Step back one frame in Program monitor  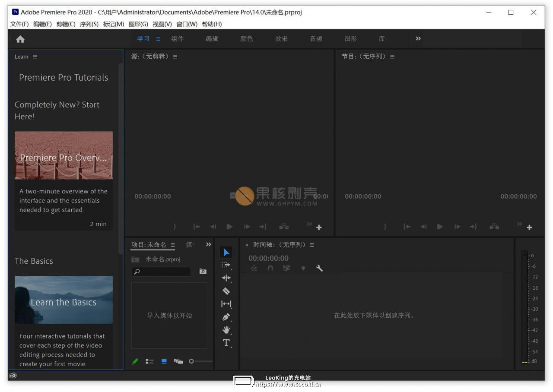[423, 227]
